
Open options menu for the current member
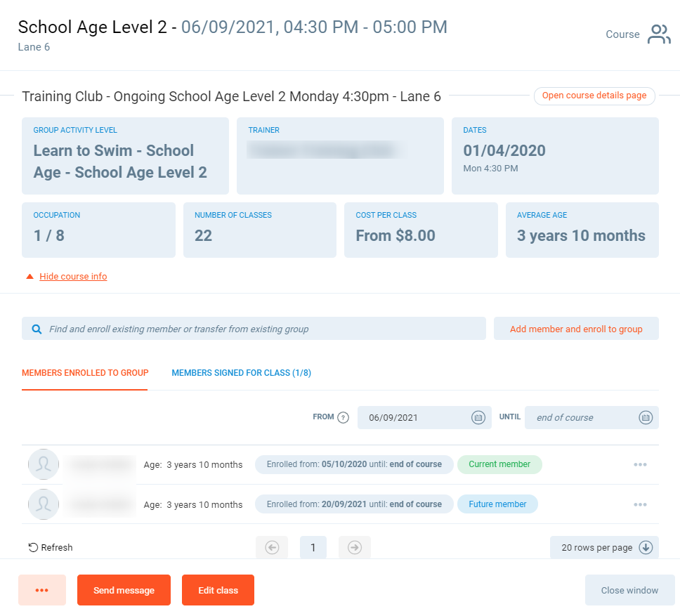tap(639, 464)
